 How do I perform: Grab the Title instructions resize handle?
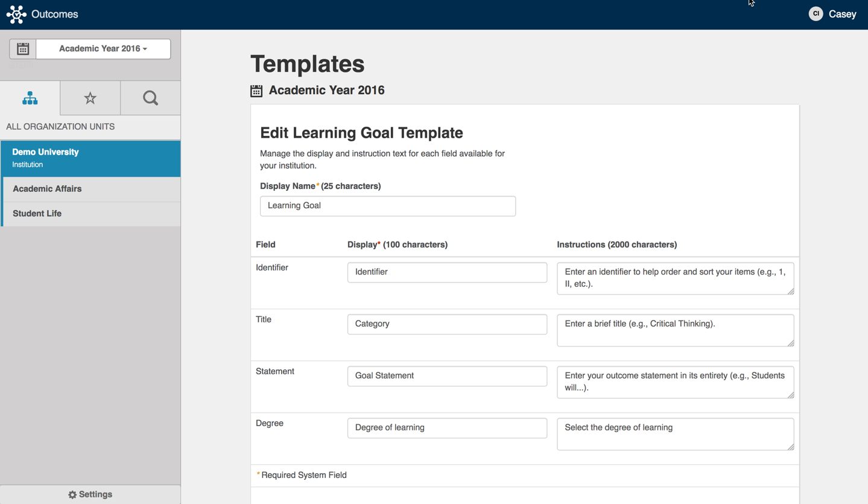(x=790, y=343)
